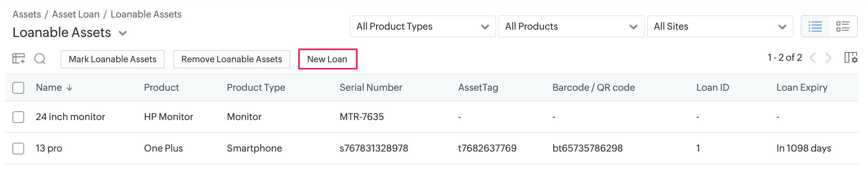Sort by Name arrow icon
The height and width of the screenshot is (194, 868).
(x=69, y=88)
